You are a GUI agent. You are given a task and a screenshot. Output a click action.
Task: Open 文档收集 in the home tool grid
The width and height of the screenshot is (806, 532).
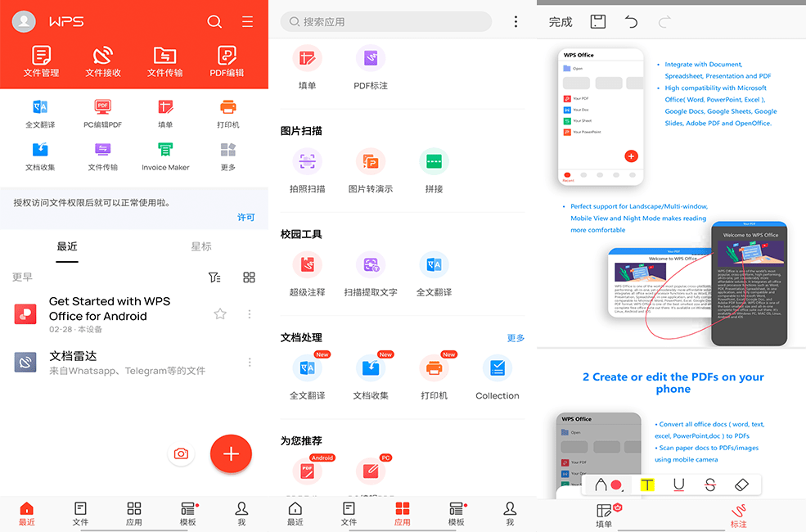point(40,157)
